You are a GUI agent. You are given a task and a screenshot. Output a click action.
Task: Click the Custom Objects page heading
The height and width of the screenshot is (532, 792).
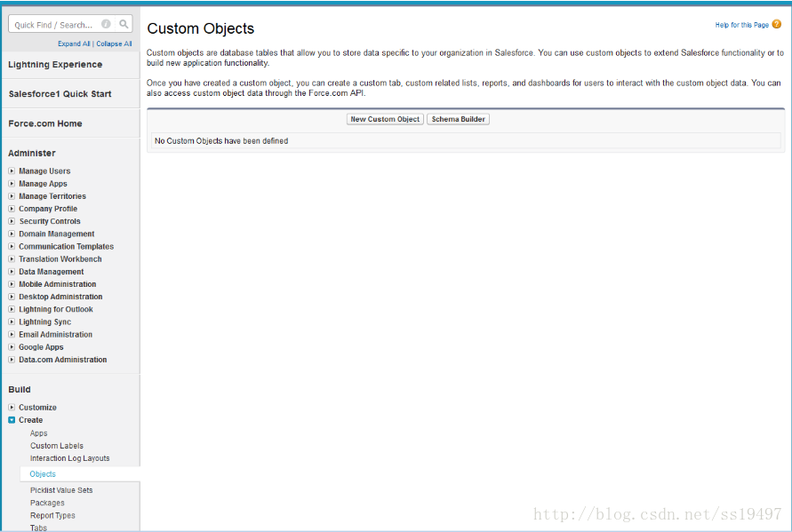[x=201, y=28]
